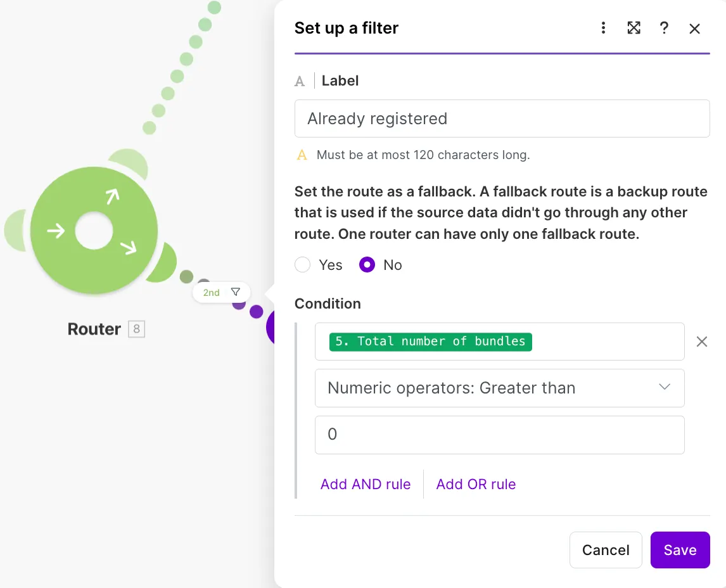Image resolution: width=726 pixels, height=588 pixels.
Task: Select No for fallback route
Action: coord(367,265)
